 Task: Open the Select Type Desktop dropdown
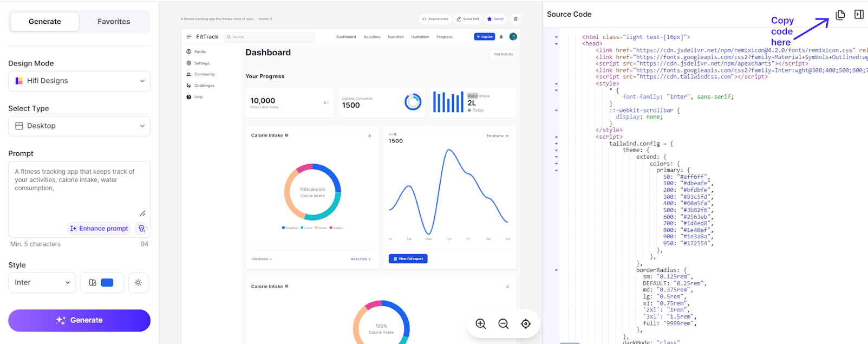(x=79, y=126)
